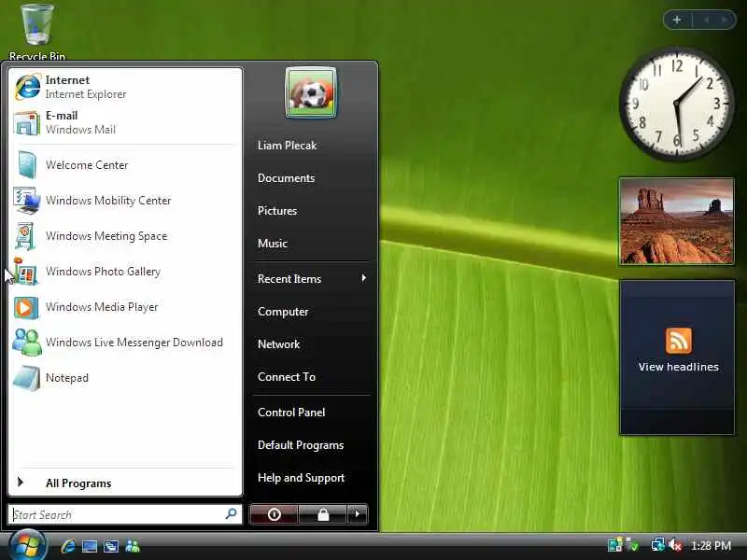Click the Safely Remove Hardware tray icon
This screenshot has height=560, width=747.
633,545
